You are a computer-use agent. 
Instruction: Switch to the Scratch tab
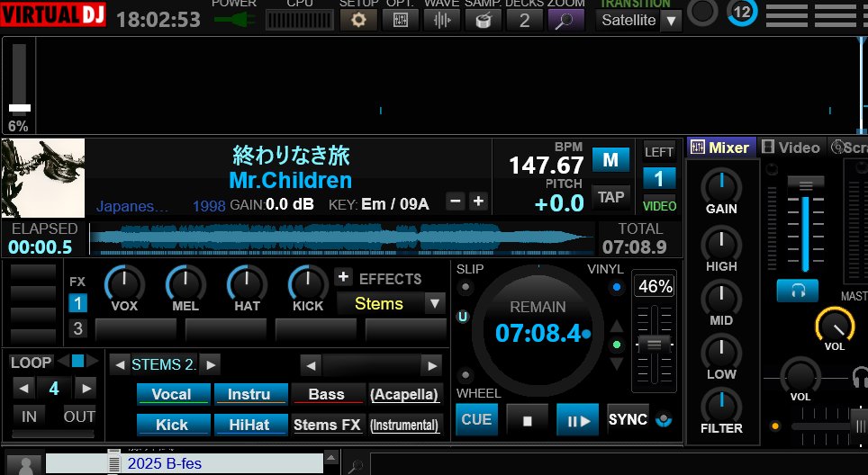(848, 148)
